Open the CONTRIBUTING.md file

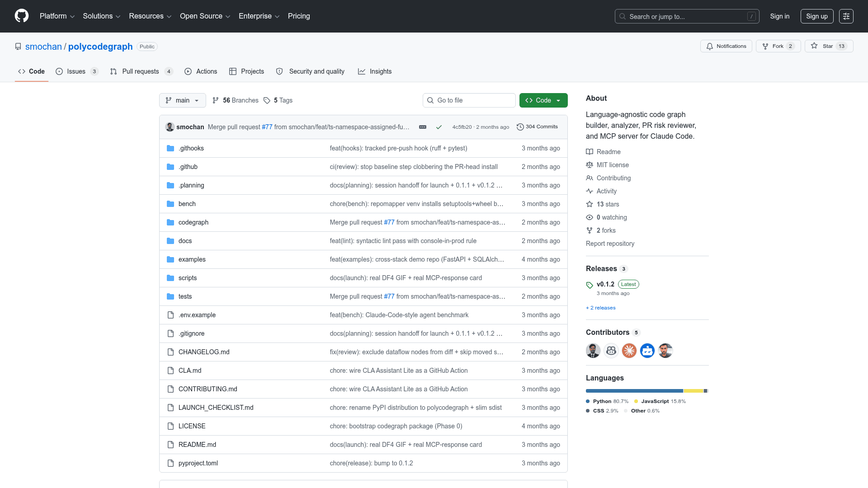pyautogui.click(x=208, y=389)
